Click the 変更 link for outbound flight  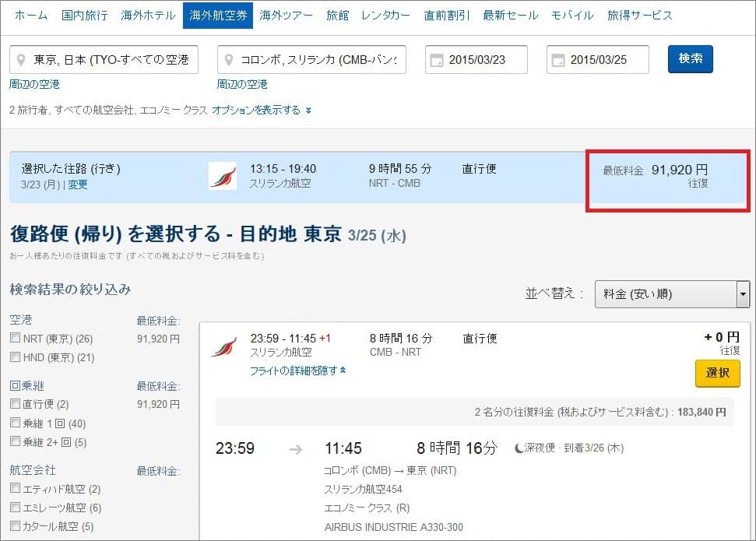(x=78, y=184)
